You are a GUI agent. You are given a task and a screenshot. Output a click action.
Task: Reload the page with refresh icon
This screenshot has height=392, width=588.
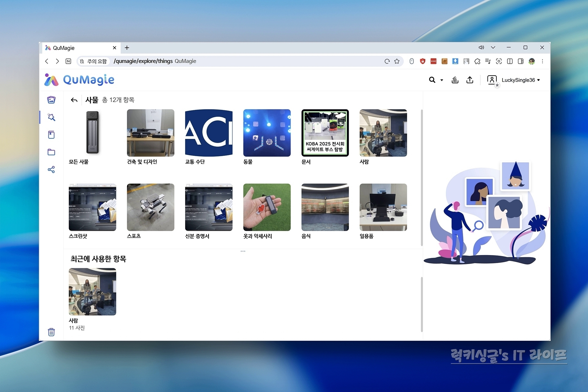point(387,61)
